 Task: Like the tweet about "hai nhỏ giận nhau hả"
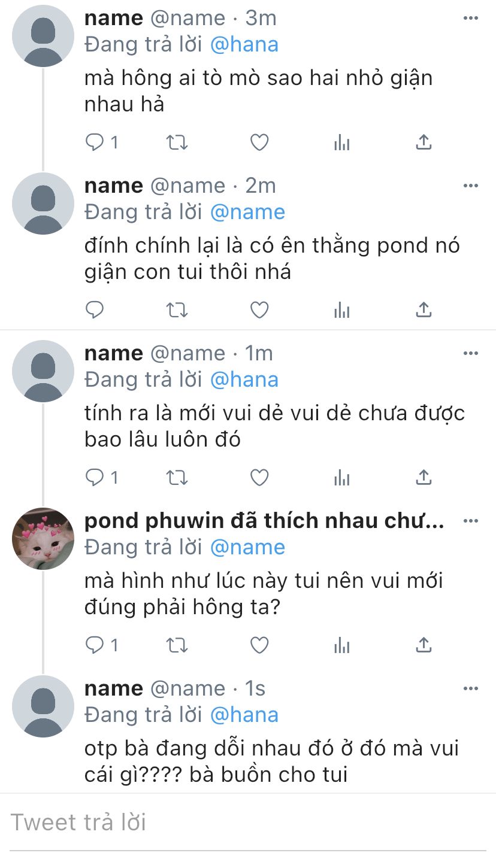point(259,142)
